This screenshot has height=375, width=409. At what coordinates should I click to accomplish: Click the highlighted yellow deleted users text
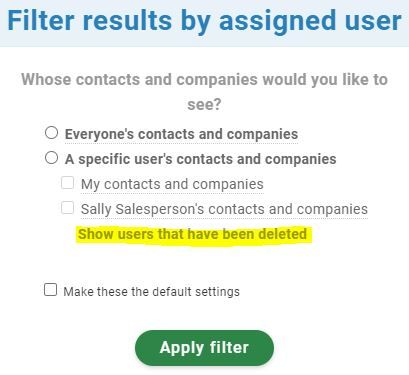(x=192, y=234)
